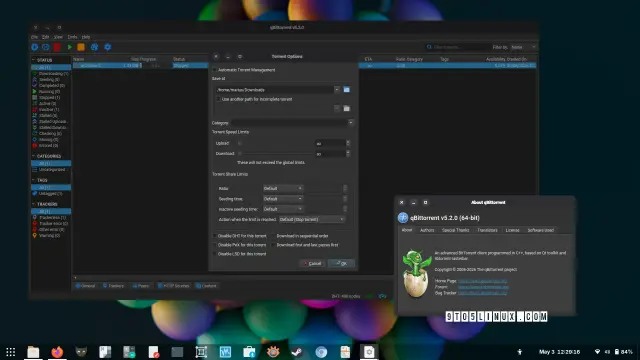Open the Peers tab in bottom panel
640x360 pixels.
141,286
